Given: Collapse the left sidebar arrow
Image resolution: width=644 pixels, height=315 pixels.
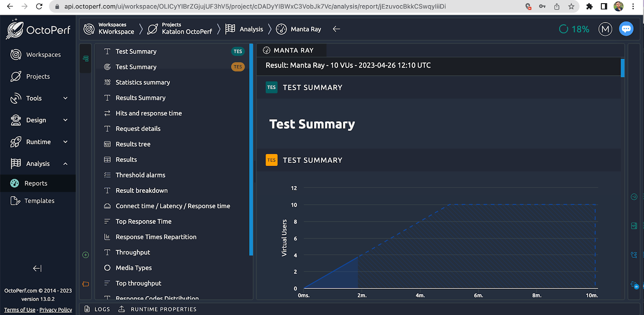Looking at the screenshot, I should pos(37,268).
